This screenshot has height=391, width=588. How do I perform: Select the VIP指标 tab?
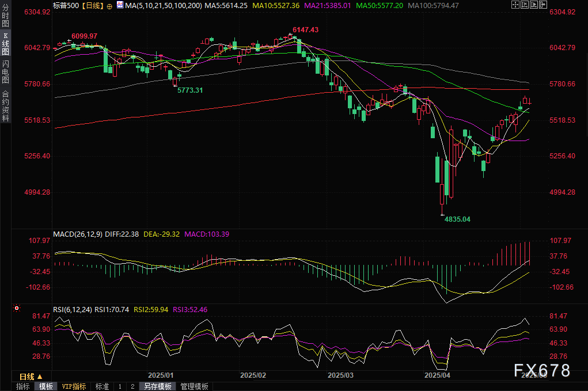[74, 386]
